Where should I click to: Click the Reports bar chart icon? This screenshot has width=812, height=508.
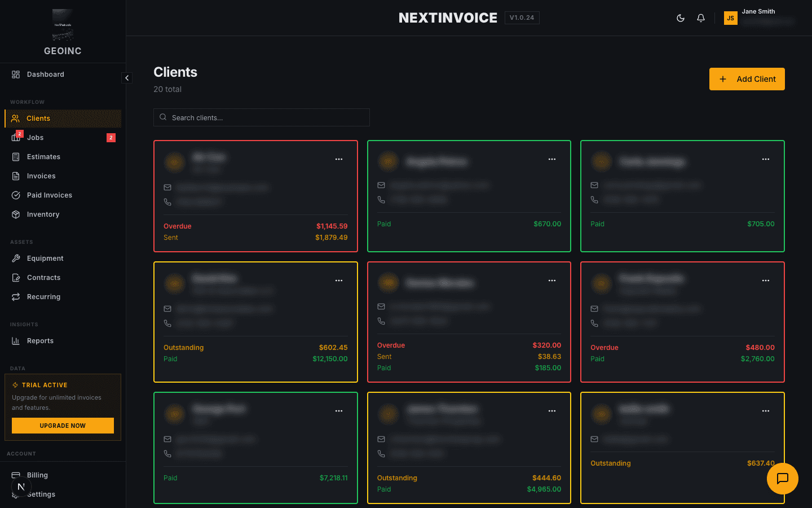(x=16, y=341)
